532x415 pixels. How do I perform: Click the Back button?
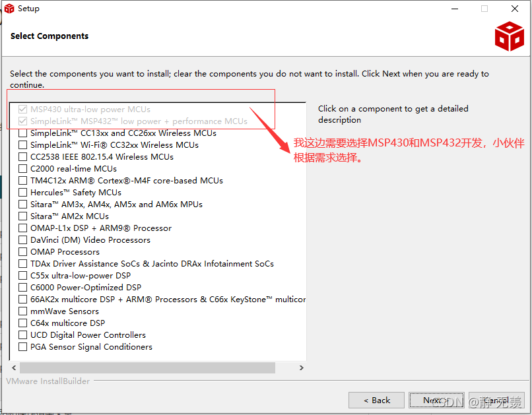point(376,400)
